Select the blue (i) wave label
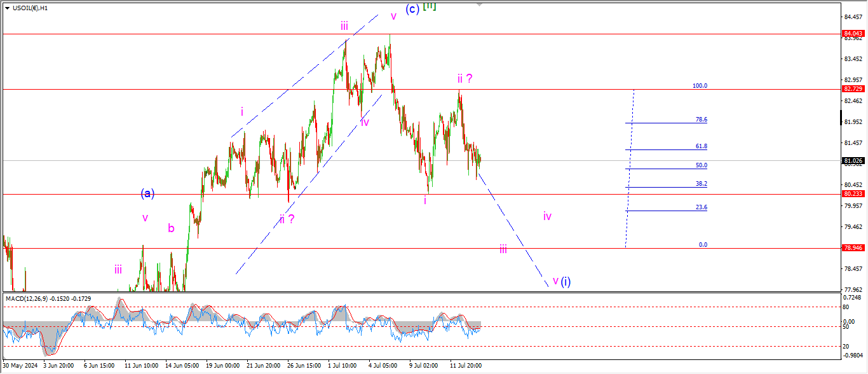 point(566,281)
